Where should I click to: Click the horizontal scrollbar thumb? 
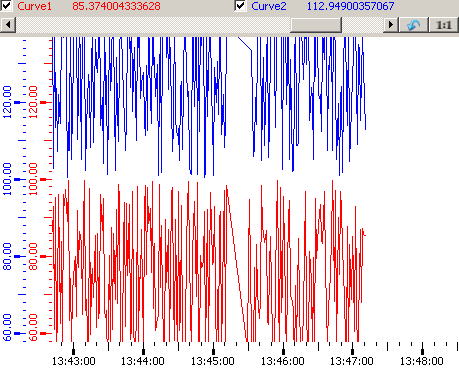pos(316,25)
